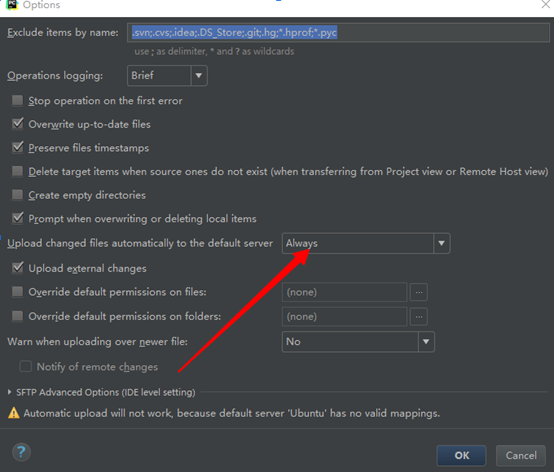Open the upload automatically Always dropdown
This screenshot has width=554, height=472.
pyautogui.click(x=366, y=243)
